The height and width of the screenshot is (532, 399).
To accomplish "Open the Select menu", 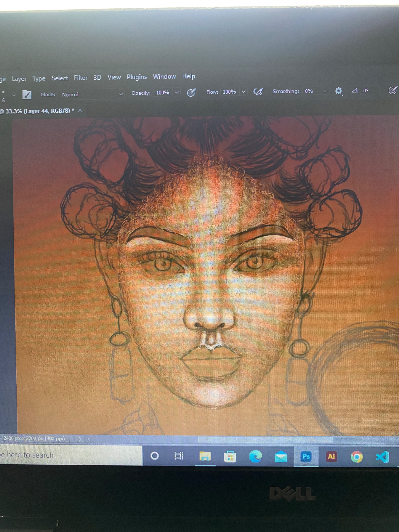I will (x=60, y=78).
